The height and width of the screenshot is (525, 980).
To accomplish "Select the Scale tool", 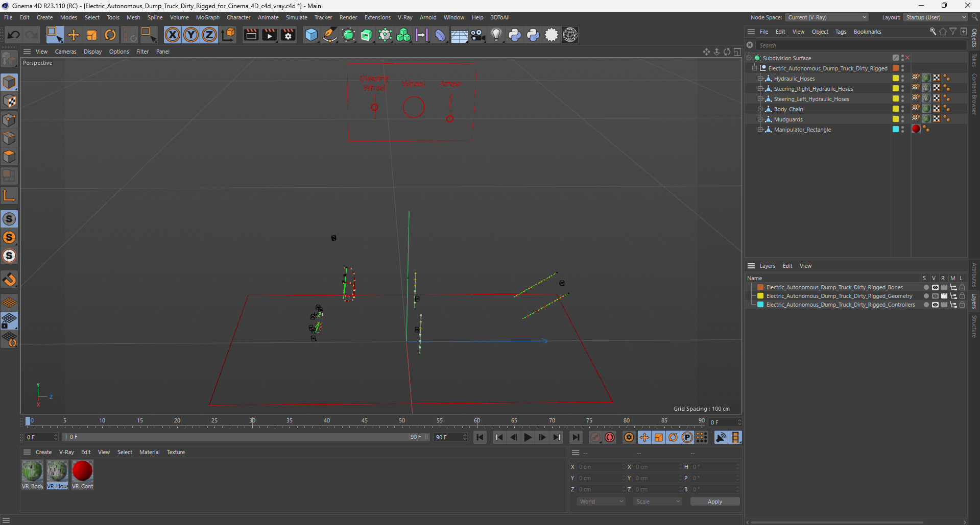I will click(92, 35).
